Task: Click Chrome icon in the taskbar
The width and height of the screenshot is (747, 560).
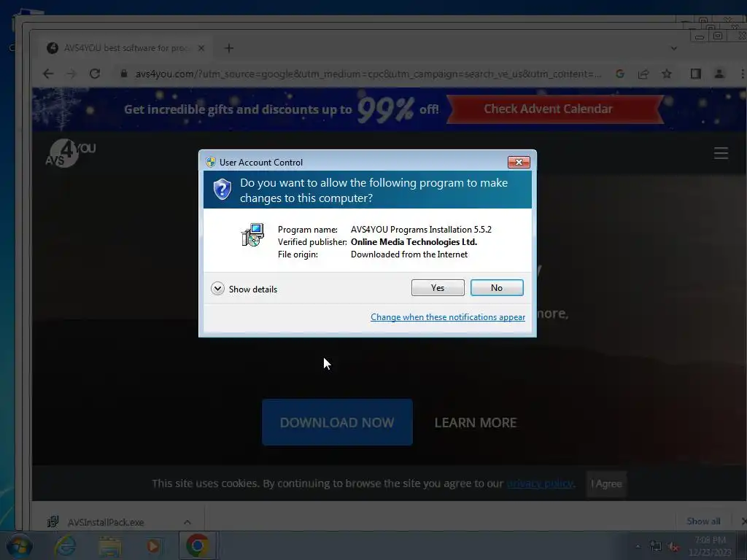Action: (197, 545)
